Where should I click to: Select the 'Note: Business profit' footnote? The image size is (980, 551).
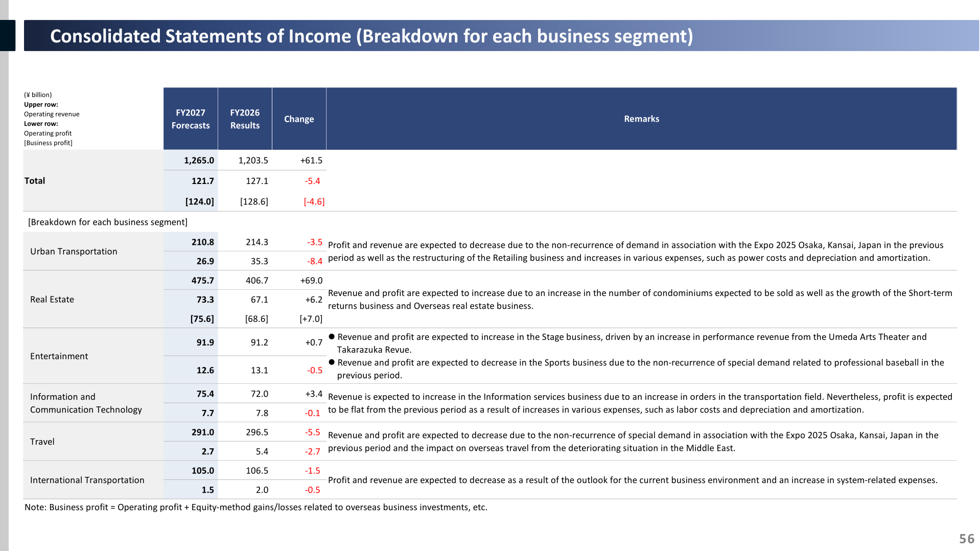(256, 507)
